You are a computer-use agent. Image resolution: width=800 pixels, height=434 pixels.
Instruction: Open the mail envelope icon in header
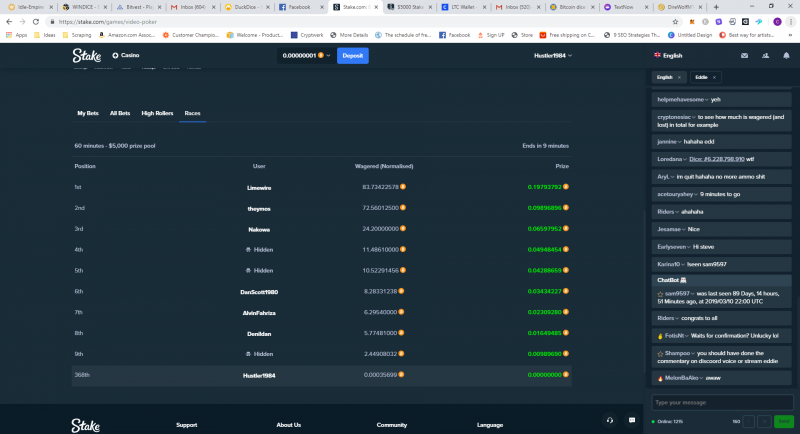(x=744, y=56)
